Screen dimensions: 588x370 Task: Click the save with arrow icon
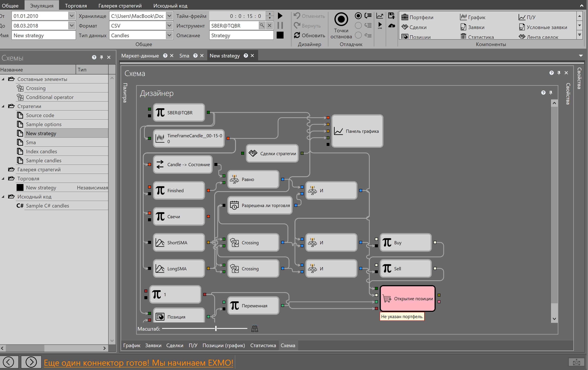(x=391, y=16)
